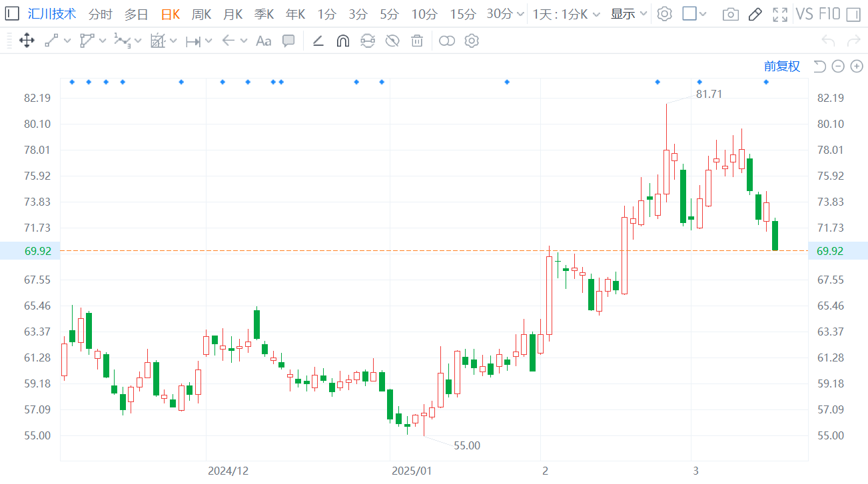Click the overlapping circles icon
868x484 pixels.
point(447,41)
